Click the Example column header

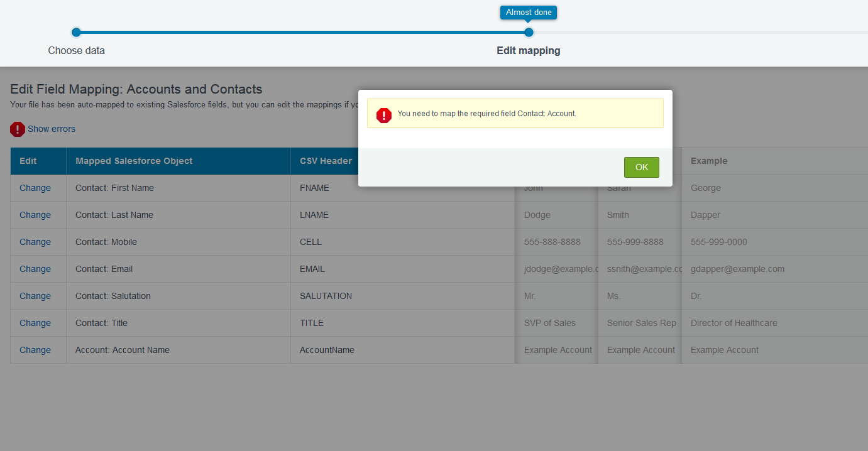(708, 161)
